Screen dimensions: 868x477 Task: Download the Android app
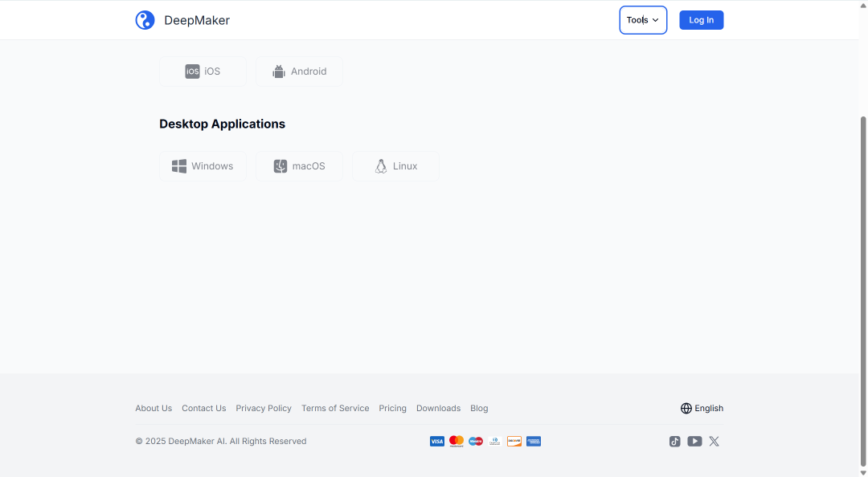(299, 71)
